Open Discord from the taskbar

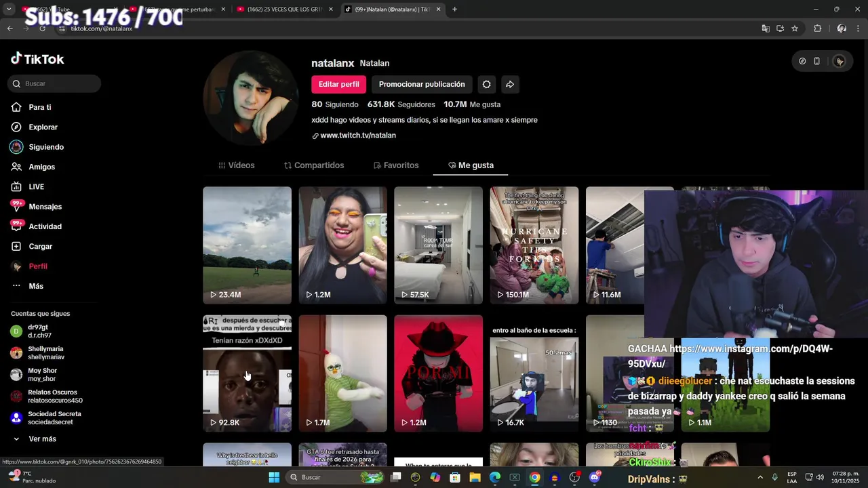click(595, 477)
